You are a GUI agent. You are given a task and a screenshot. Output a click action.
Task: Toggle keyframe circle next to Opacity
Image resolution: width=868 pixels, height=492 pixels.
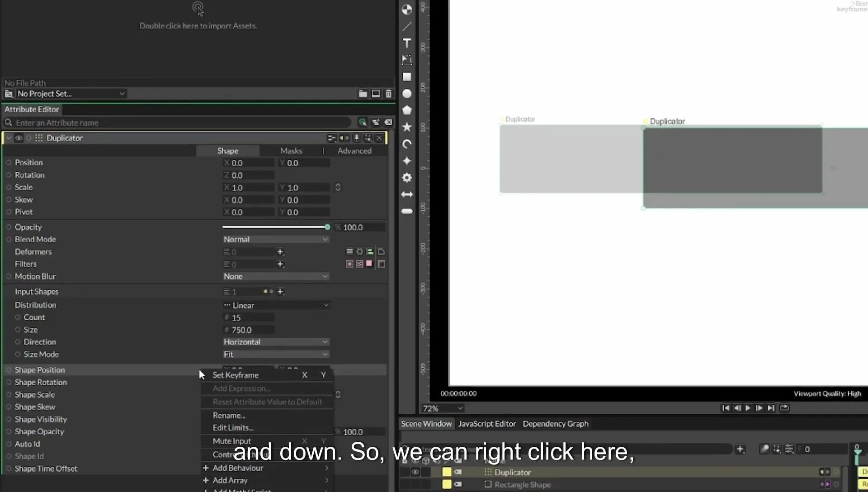point(9,227)
